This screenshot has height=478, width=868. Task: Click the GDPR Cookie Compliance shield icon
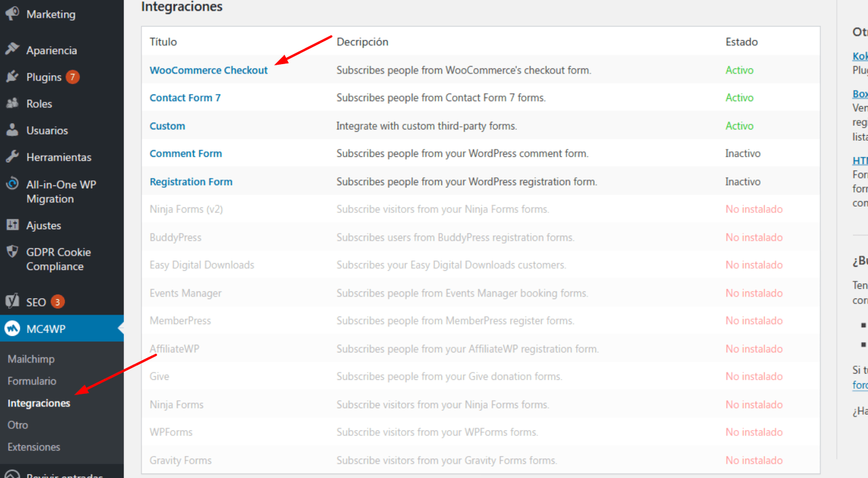point(12,252)
